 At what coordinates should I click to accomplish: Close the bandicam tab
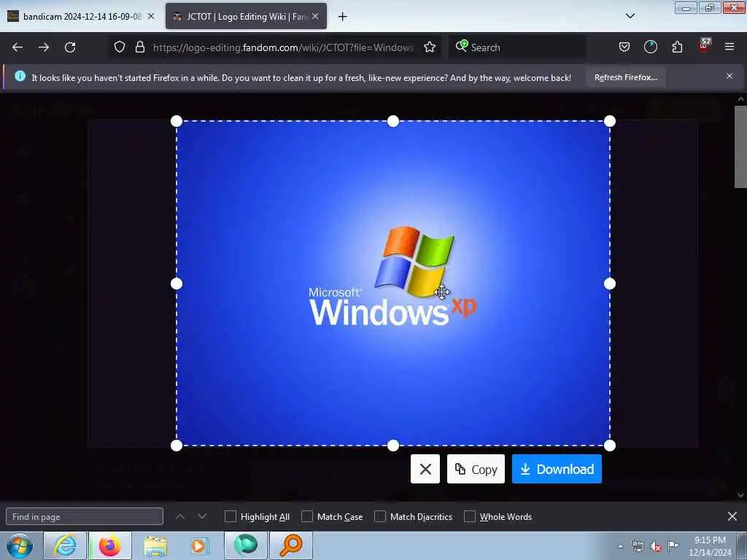(x=151, y=16)
